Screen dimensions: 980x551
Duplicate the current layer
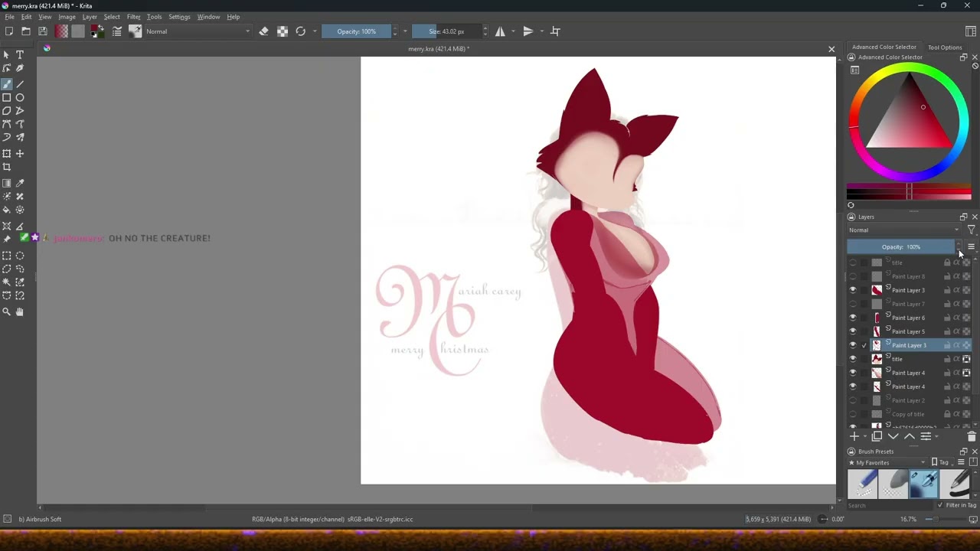(877, 437)
